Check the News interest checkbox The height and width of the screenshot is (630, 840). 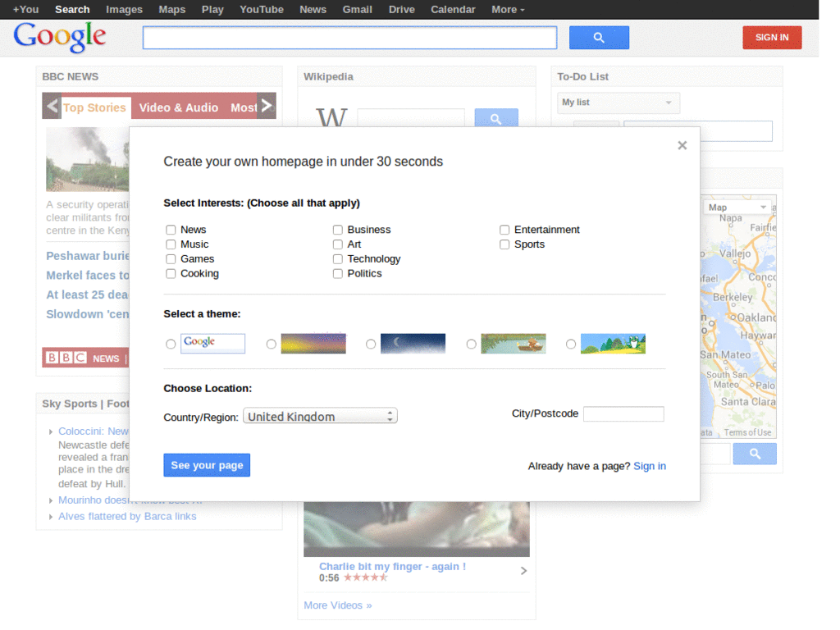(171, 230)
